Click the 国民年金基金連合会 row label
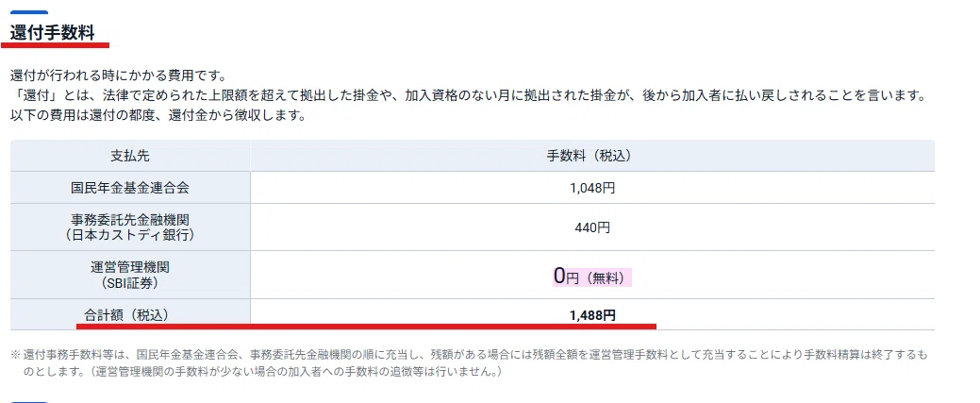980x403 pixels. point(130,187)
